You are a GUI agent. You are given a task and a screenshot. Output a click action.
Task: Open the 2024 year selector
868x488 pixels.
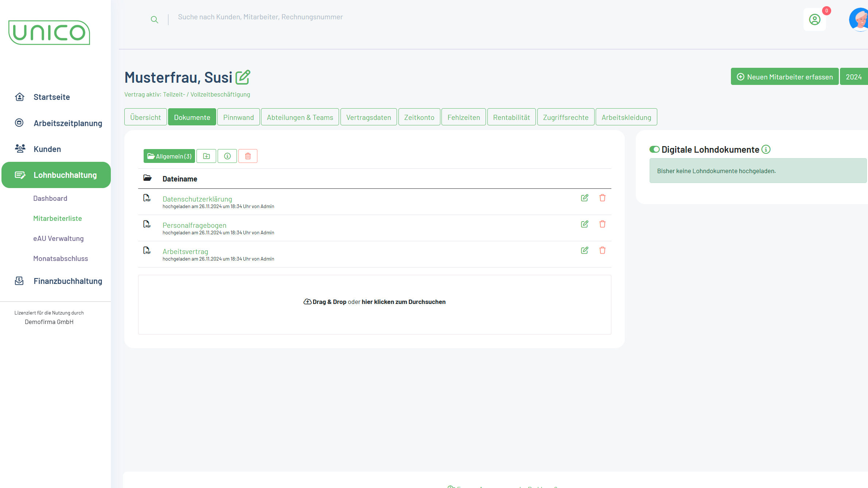pos(853,77)
